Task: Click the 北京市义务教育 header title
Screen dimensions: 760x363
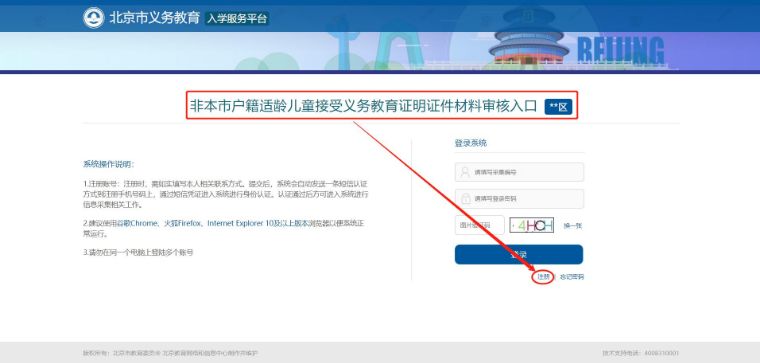Action: coord(155,18)
